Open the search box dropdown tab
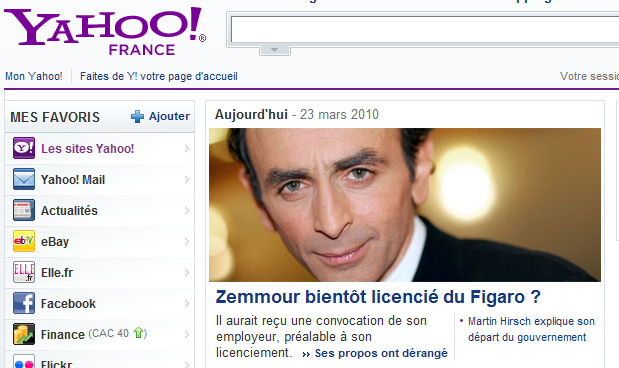This screenshot has width=619, height=368. pos(275,50)
